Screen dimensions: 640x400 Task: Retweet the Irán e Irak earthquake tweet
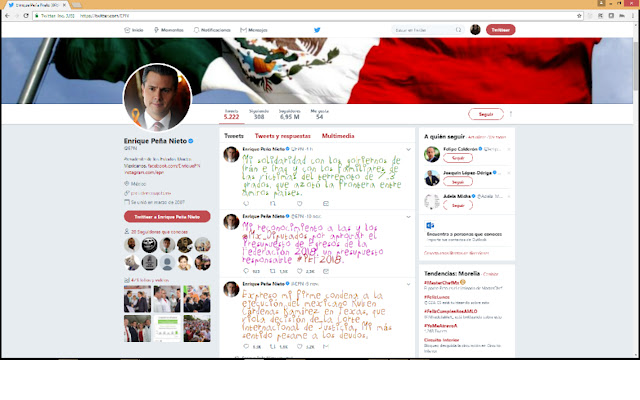pyautogui.click(x=273, y=203)
